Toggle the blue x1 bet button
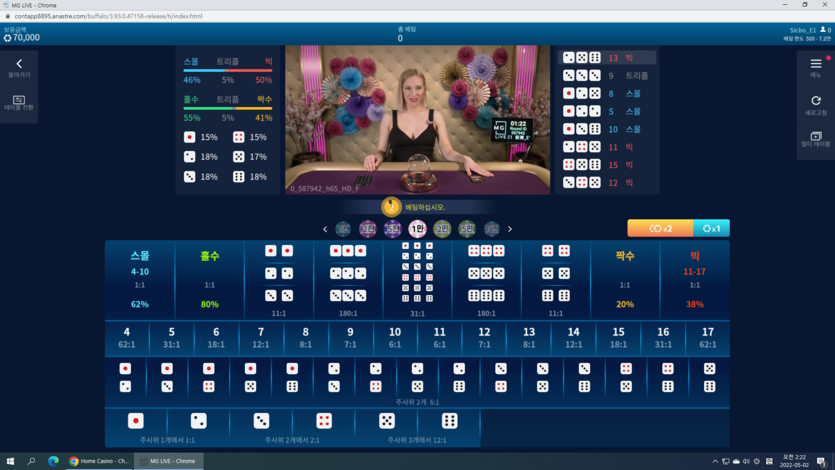Viewport: 835px width, 470px height. pyautogui.click(x=711, y=228)
